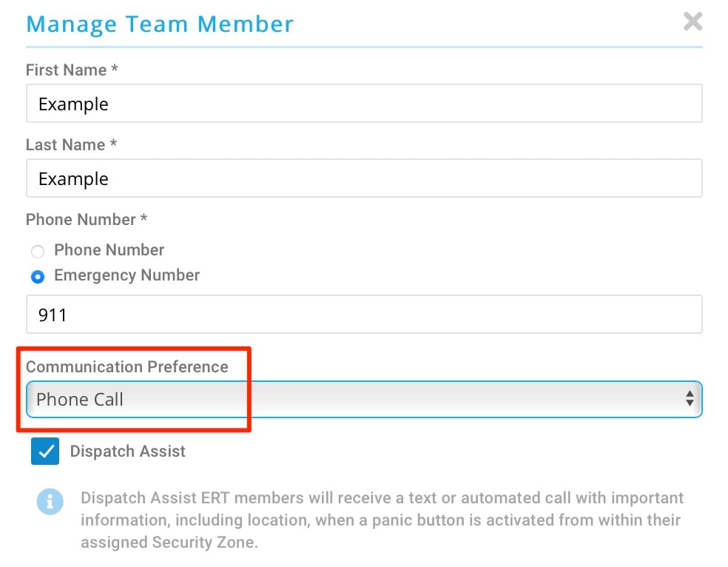This screenshot has height=567, width=728.
Task: Click the Manage Team Member title
Action: [160, 24]
